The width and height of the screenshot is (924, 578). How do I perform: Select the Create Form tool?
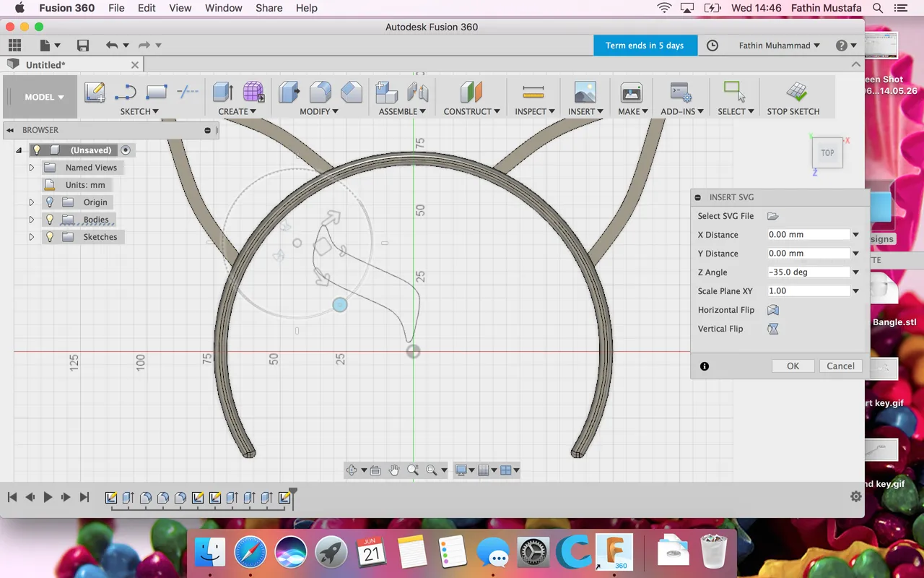tap(253, 92)
